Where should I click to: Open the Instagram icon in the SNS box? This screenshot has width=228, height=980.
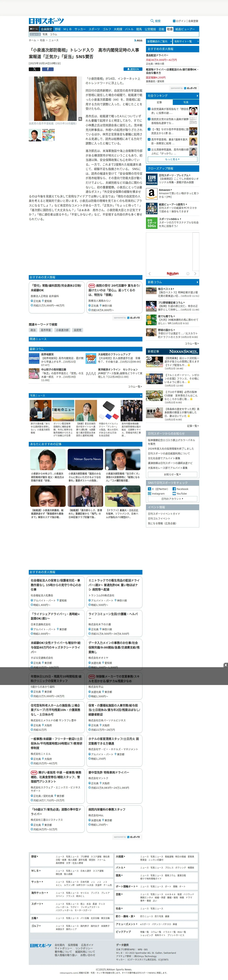tap(149, 493)
